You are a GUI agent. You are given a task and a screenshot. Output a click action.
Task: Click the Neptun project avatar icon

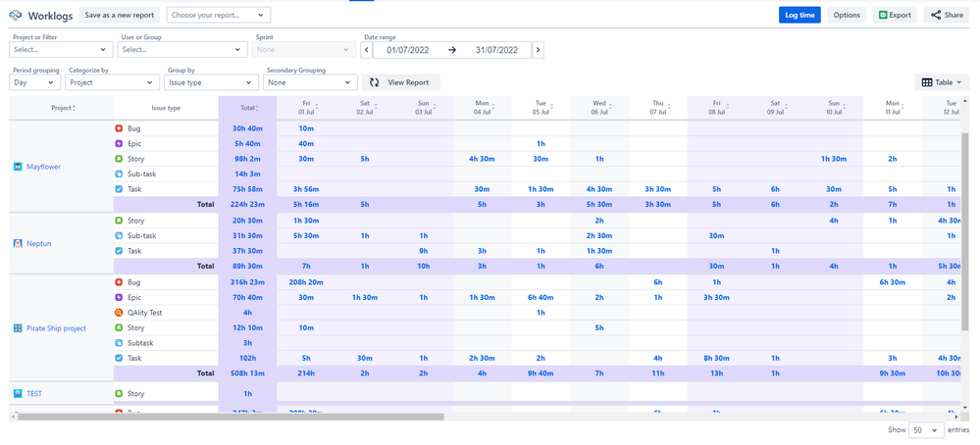coord(17,243)
